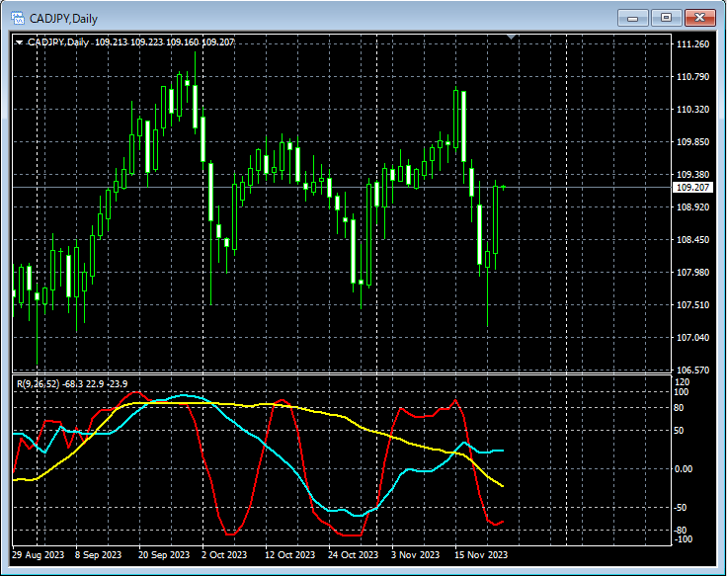Click the 24 Oct 2023 date label
Screen dimensions: 728x576
[353, 554]
